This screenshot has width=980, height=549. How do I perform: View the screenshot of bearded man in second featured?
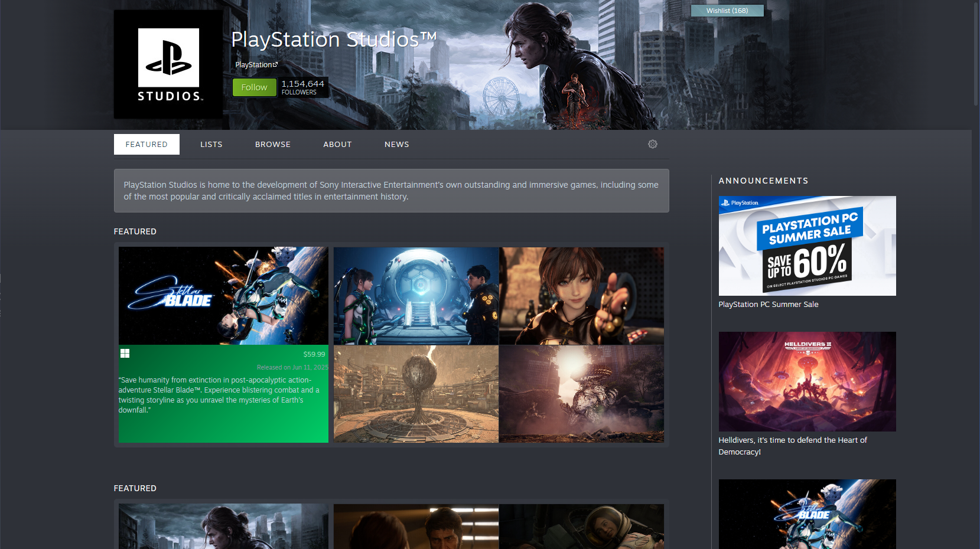pos(416,527)
